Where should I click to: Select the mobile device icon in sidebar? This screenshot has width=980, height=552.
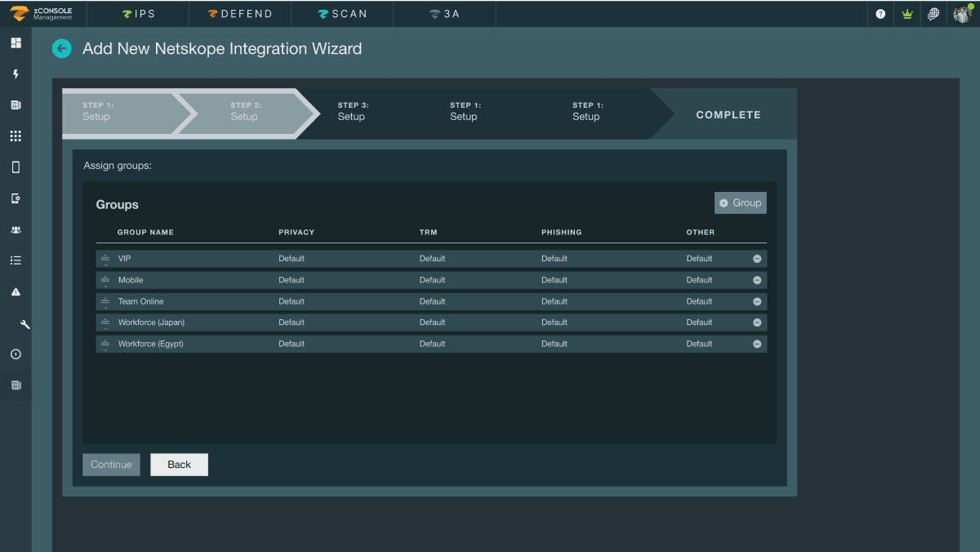(x=15, y=167)
